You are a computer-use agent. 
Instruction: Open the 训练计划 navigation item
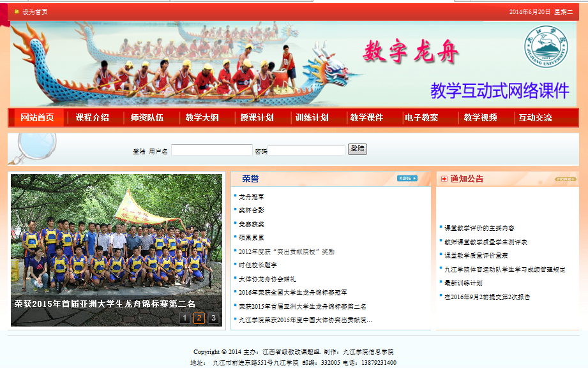[312, 117]
